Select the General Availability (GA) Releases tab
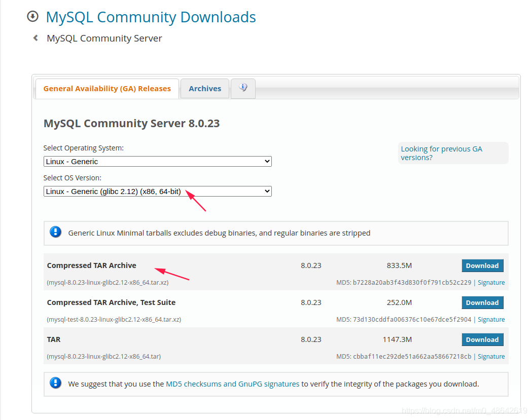This screenshot has height=420, width=532. click(107, 88)
